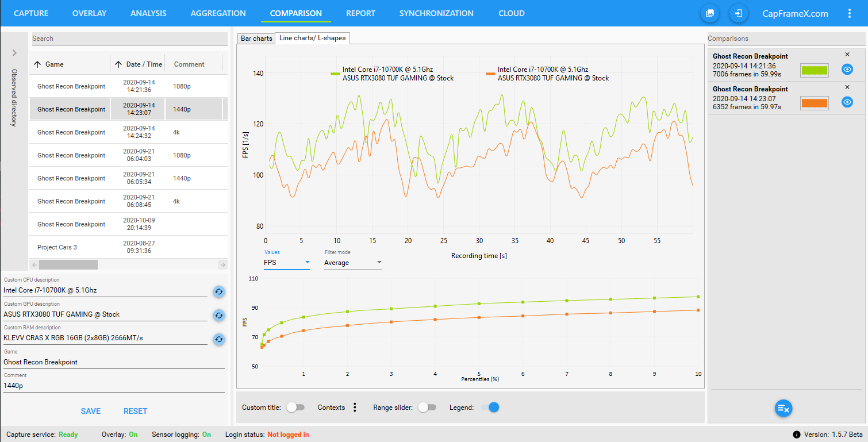Click the SAVE button

pos(91,411)
